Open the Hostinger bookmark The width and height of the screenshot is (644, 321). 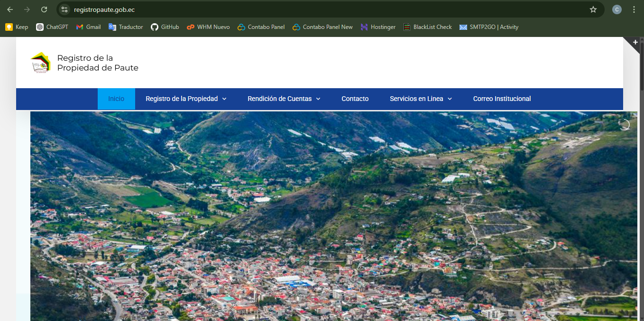pos(377,27)
